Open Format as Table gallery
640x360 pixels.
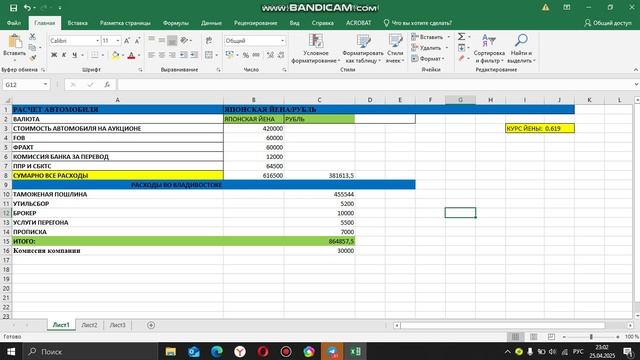point(363,49)
